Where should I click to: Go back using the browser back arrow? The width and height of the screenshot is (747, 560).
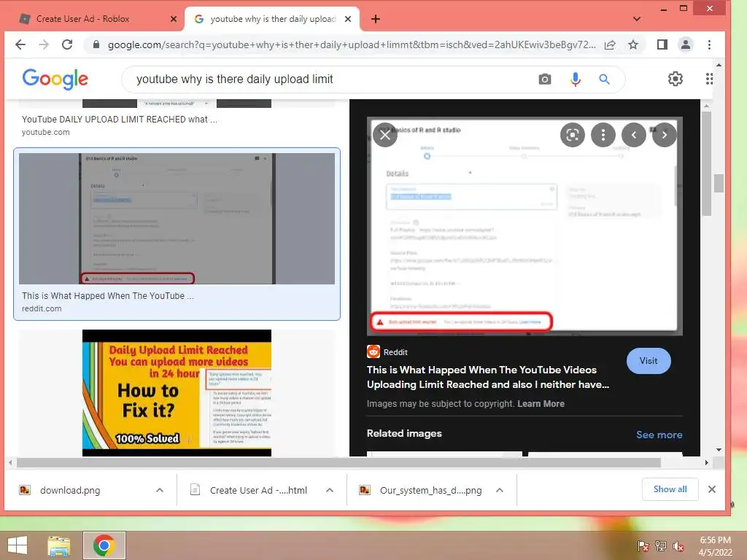(20, 44)
